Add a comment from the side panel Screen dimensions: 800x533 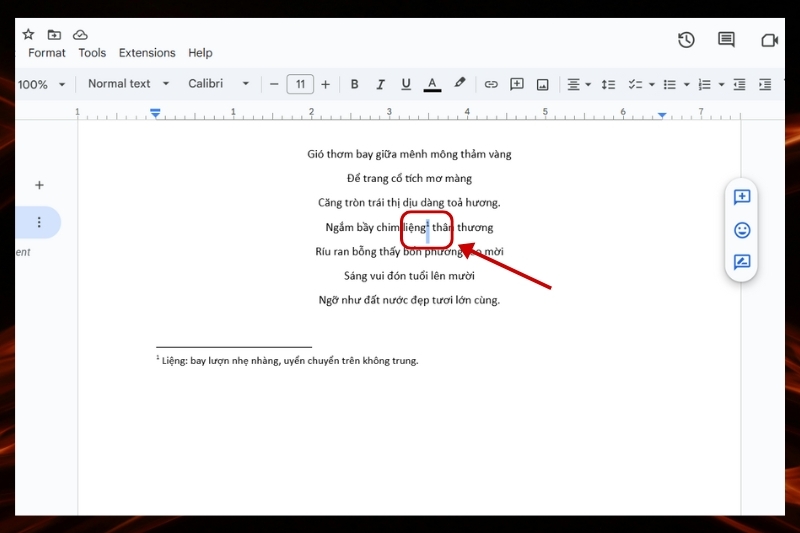click(742, 197)
